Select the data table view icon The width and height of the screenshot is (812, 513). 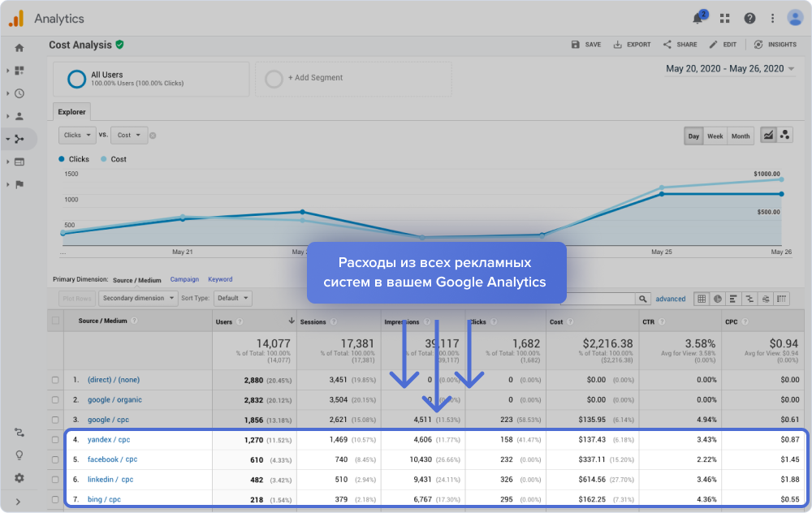tap(702, 299)
